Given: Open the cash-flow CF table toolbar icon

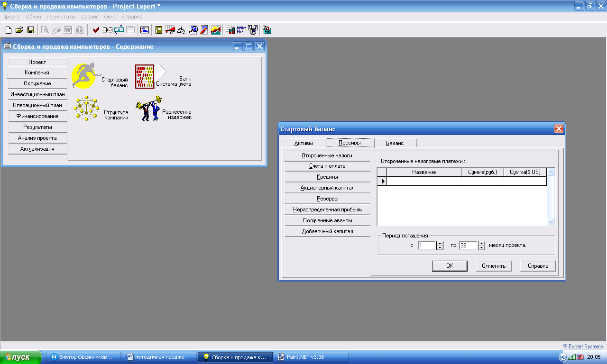Looking at the screenshot, I should point(170,30).
